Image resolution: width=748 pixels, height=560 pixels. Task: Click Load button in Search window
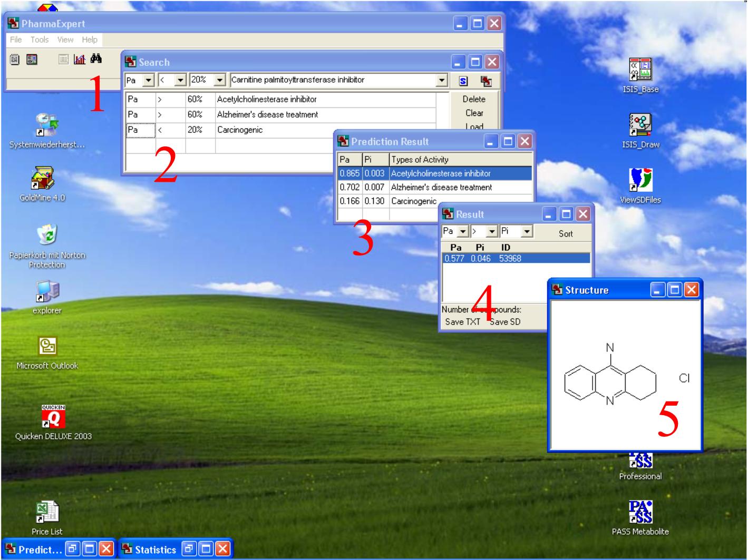pyautogui.click(x=474, y=126)
